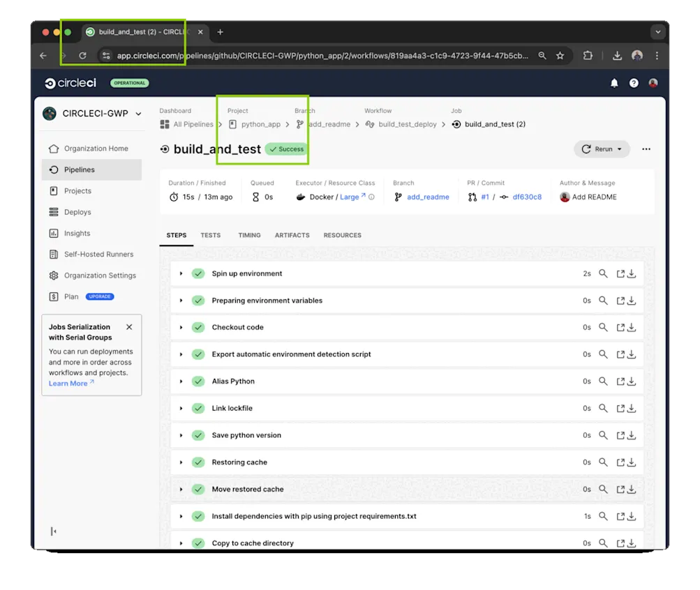Download Save python version step output
Screen dimensions: 700x590
point(631,435)
